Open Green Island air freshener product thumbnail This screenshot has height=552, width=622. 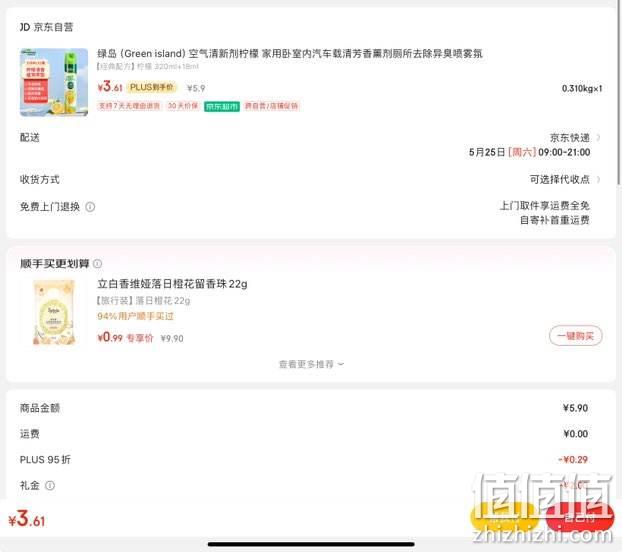(54, 82)
